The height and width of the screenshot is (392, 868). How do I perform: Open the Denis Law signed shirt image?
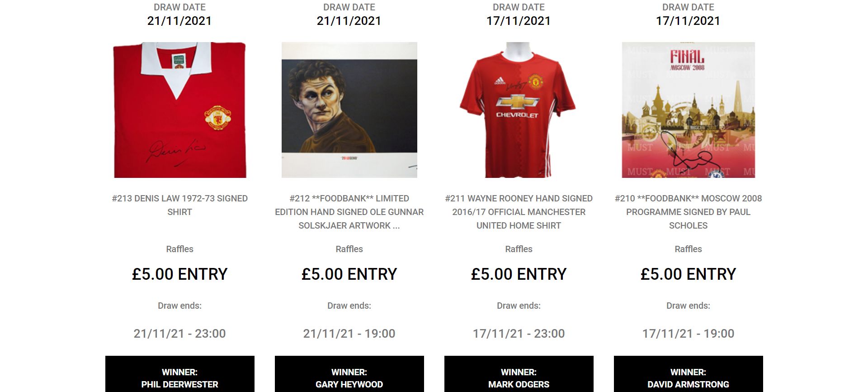tap(179, 110)
